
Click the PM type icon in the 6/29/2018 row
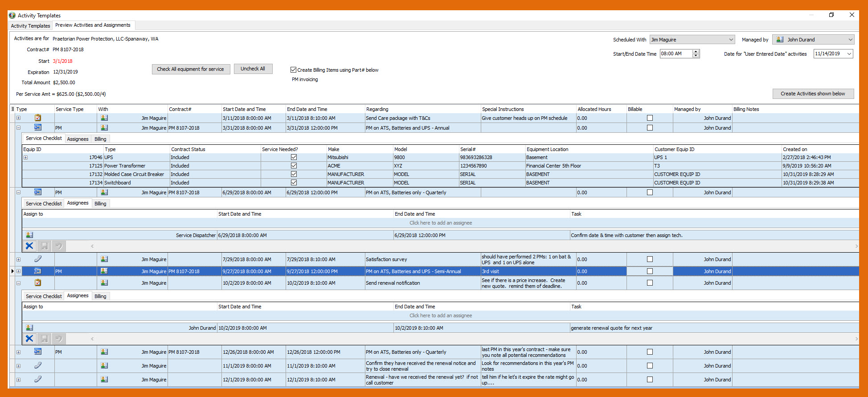tap(38, 192)
